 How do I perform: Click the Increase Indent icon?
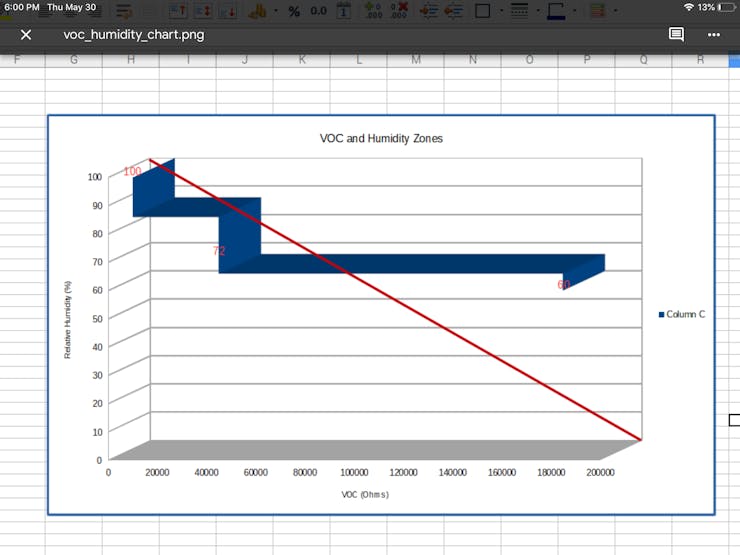pos(429,10)
